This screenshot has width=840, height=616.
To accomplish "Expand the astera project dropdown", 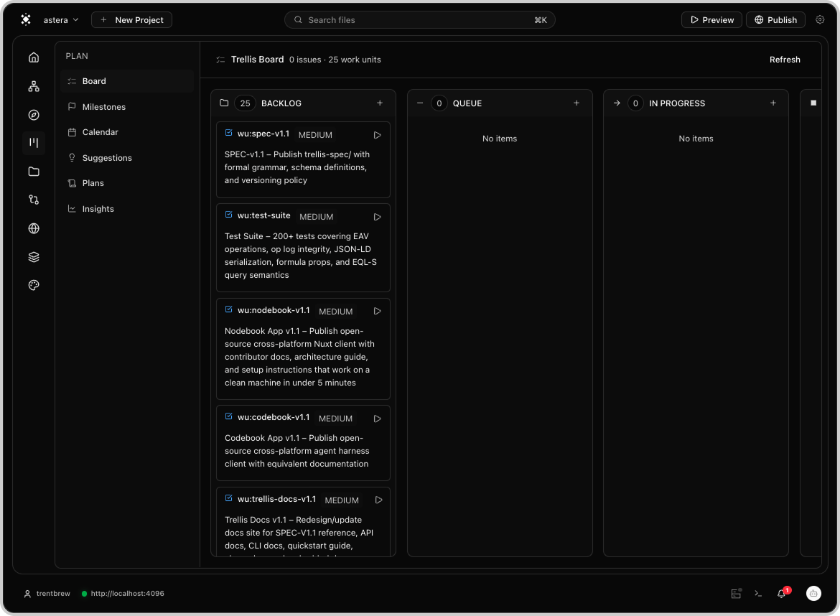I will (x=61, y=20).
